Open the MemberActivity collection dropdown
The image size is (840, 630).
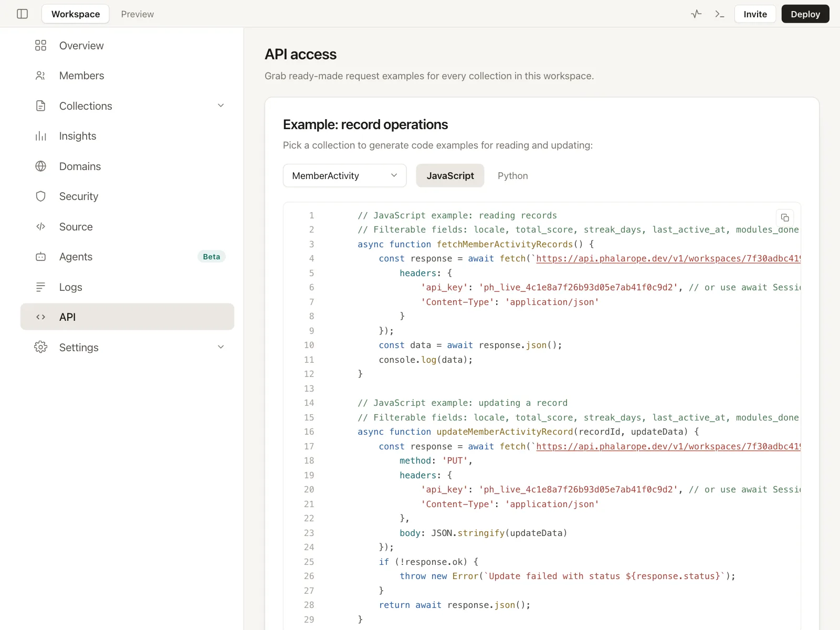point(344,175)
